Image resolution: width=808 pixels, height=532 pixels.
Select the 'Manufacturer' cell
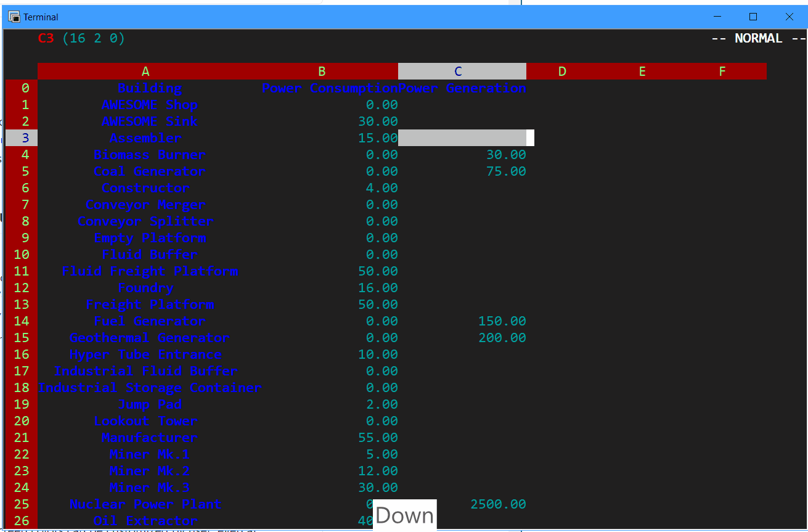150,438
